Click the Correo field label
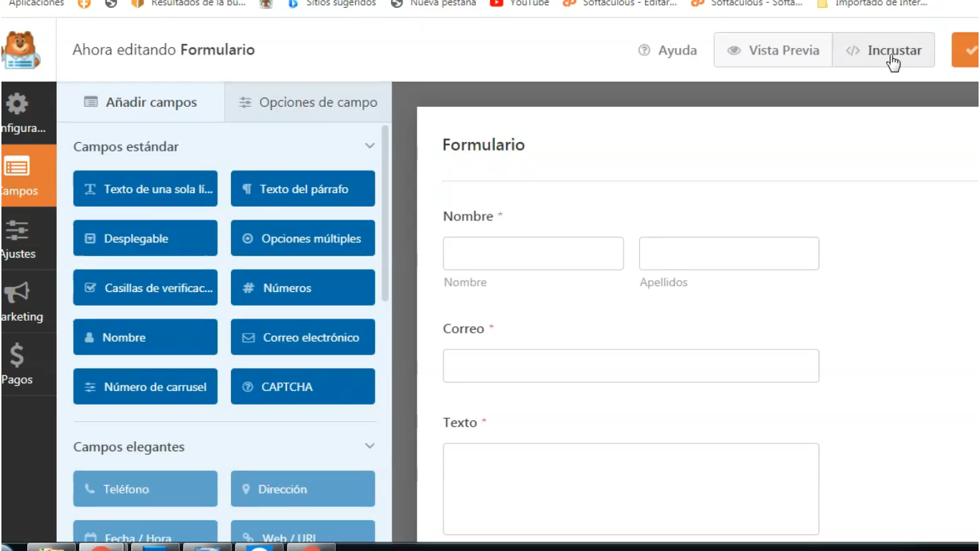Image resolution: width=980 pixels, height=551 pixels. 463,329
